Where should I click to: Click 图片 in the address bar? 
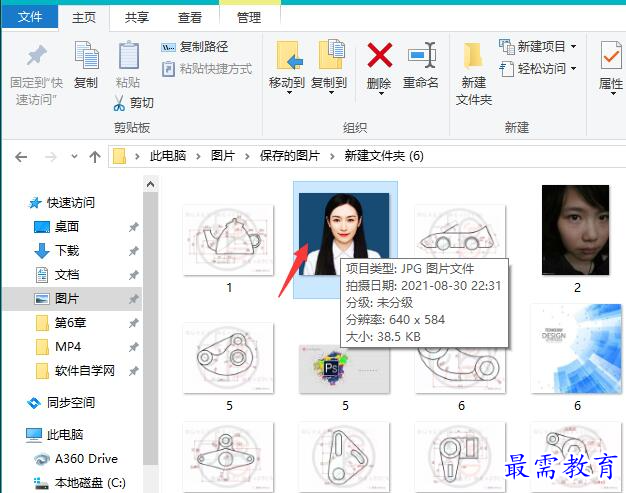[223, 156]
